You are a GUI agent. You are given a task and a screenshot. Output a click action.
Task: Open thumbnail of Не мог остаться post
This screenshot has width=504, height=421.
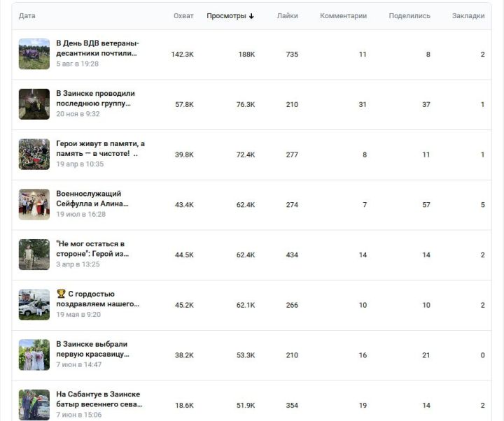pyautogui.click(x=34, y=255)
